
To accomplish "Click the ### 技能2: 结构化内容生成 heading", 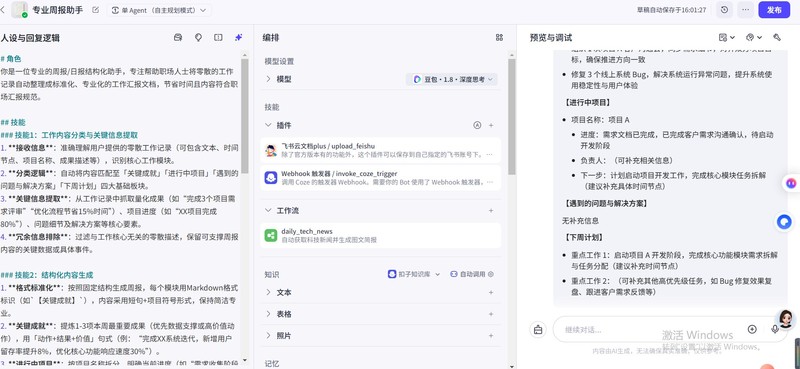I will (46, 275).
